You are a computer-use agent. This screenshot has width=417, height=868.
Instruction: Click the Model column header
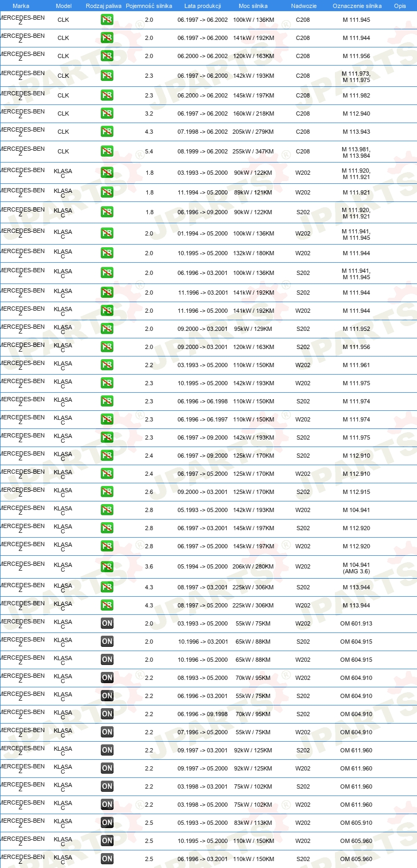tap(63, 6)
